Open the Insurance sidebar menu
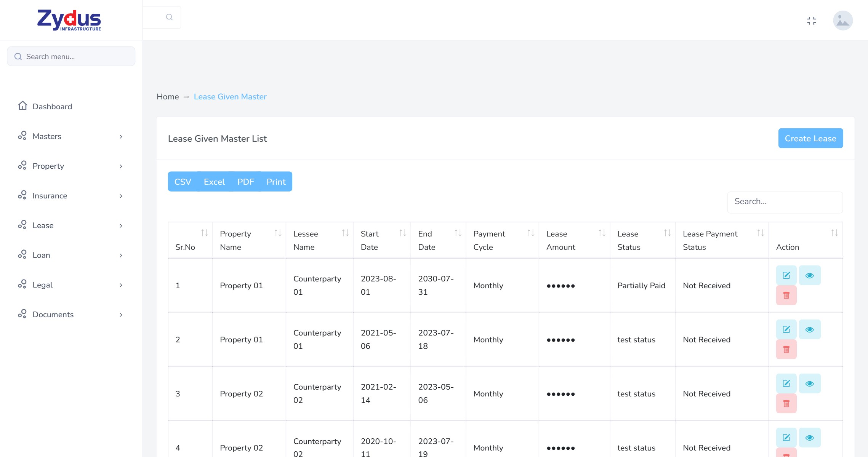The height and width of the screenshot is (457, 868). click(71, 196)
